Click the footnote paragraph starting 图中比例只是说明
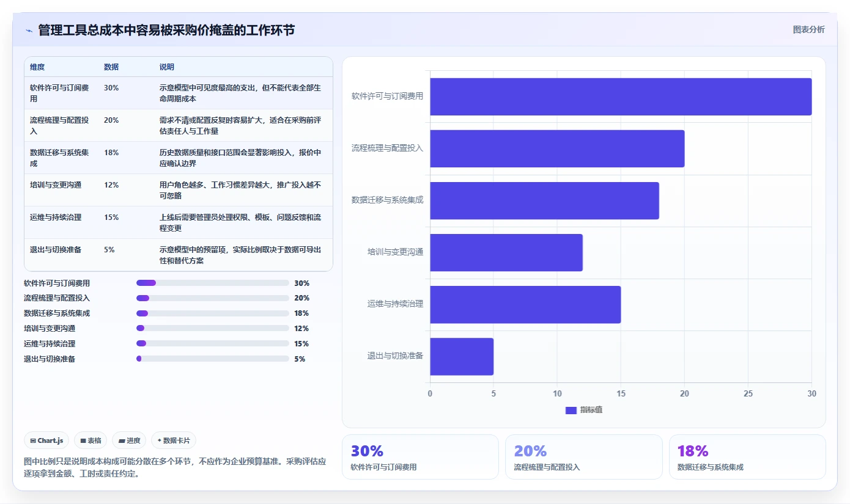Screen dimensions: 850x504 [175, 467]
